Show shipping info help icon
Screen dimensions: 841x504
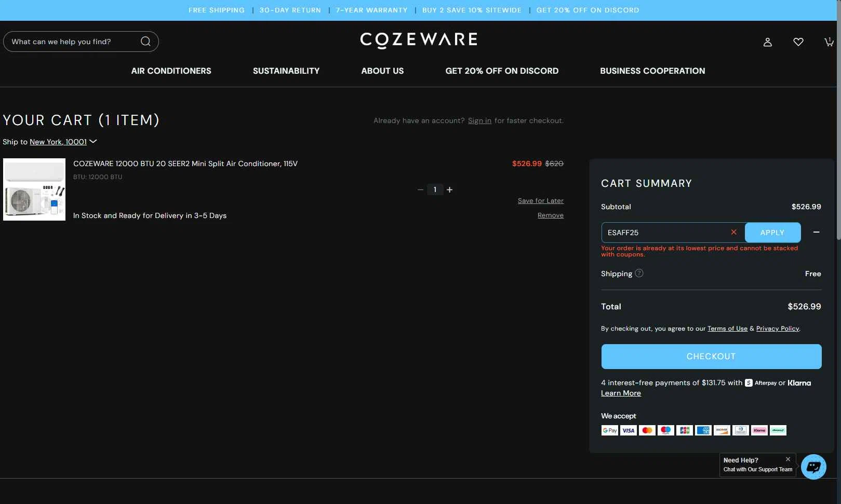pyautogui.click(x=639, y=273)
